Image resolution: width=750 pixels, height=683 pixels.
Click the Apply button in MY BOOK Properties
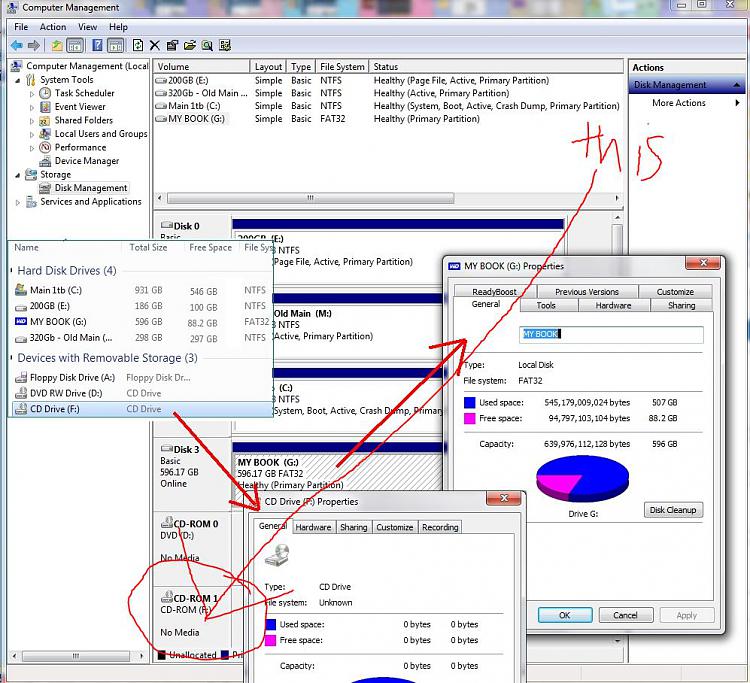[x=687, y=615]
